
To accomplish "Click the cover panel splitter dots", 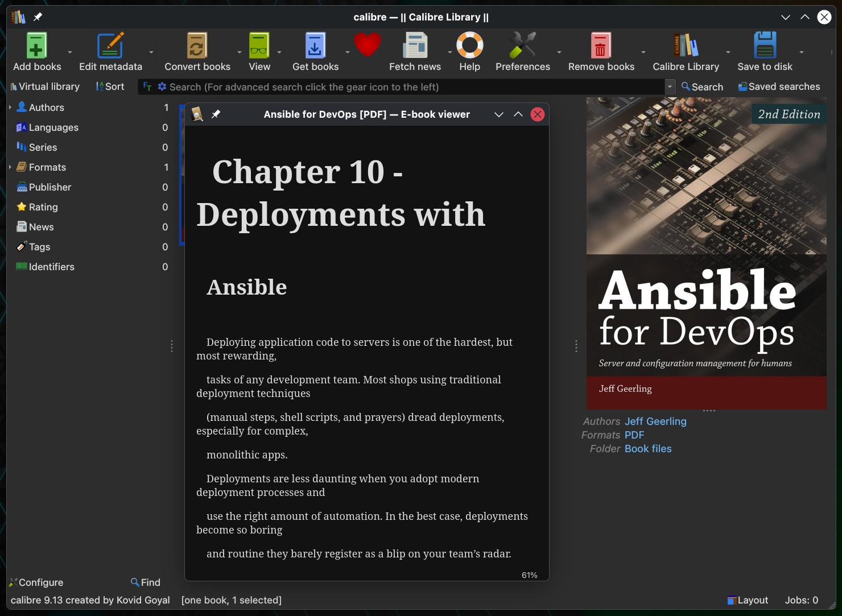I will click(x=709, y=411).
